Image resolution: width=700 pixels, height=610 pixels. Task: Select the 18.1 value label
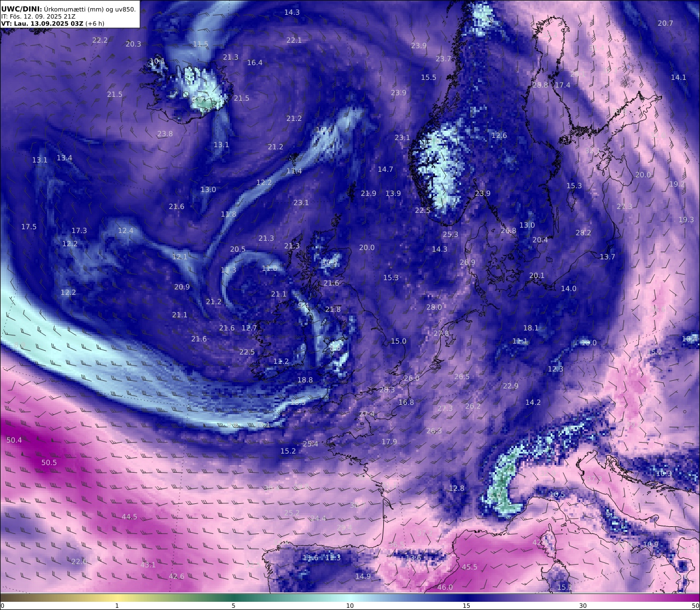pyautogui.click(x=530, y=328)
